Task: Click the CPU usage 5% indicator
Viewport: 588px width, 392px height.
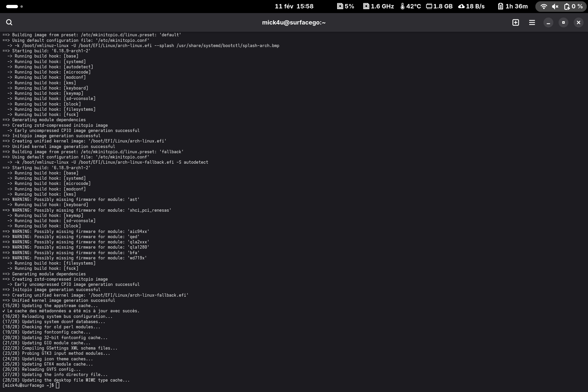Action: 346,6
